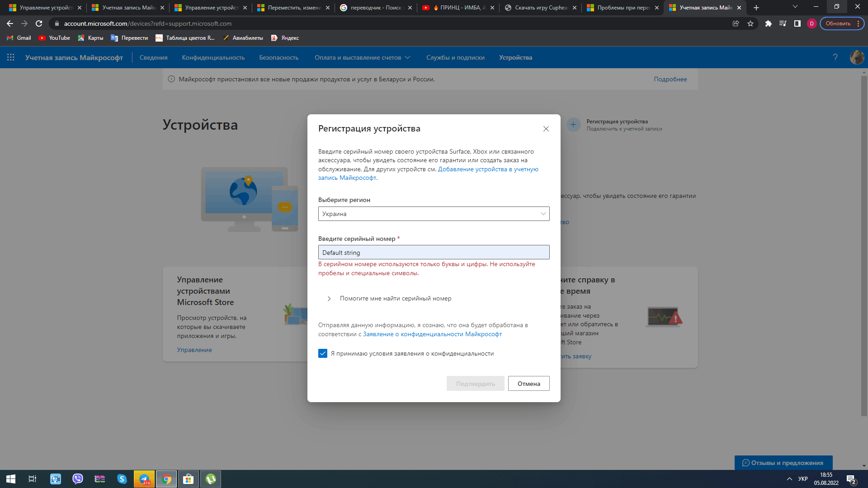Click the Управление link in Store card
868x488 pixels.
(x=194, y=350)
